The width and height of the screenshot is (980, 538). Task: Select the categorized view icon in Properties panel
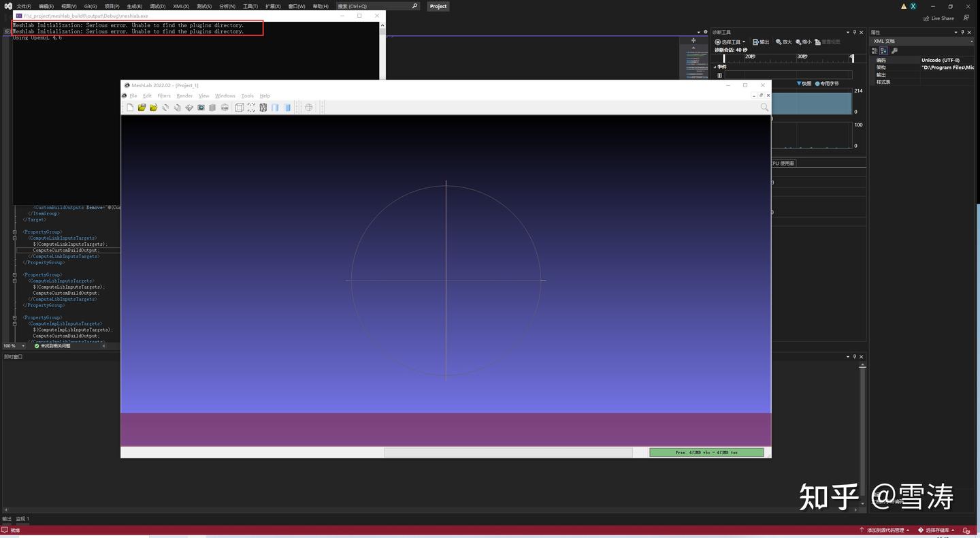tap(874, 50)
